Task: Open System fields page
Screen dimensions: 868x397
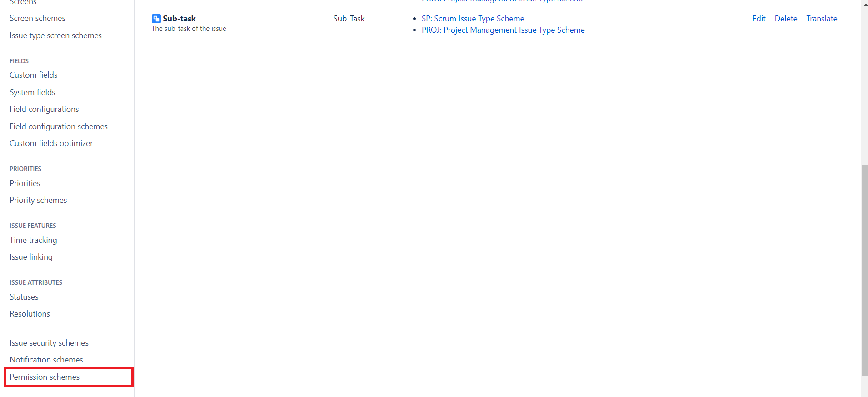Action: pyautogui.click(x=32, y=92)
